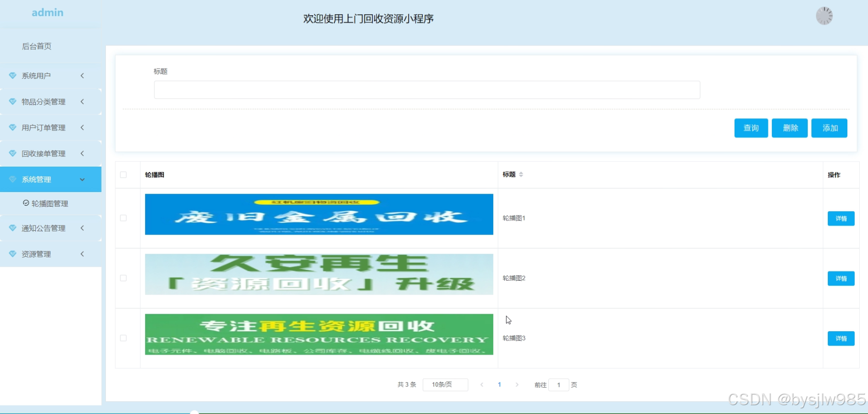Click the diamond icon beside 物品分类管理
The height and width of the screenshot is (414, 868).
point(13,101)
